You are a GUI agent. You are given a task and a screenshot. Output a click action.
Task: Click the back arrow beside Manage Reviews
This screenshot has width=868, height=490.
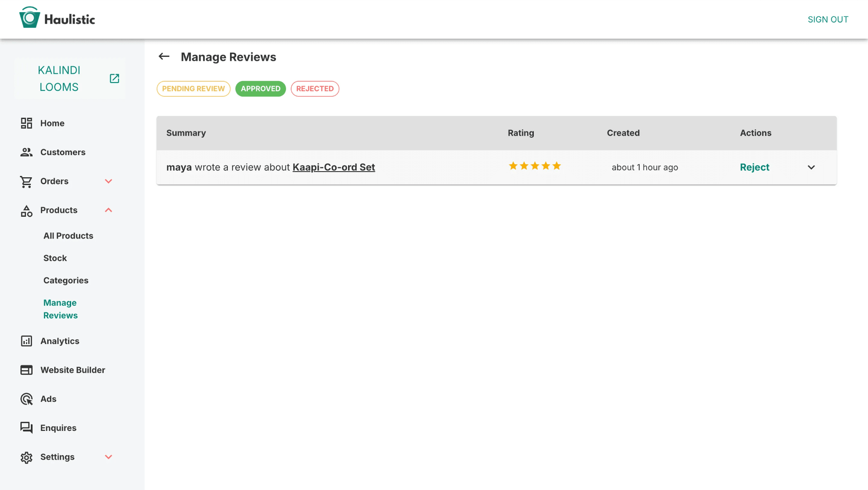click(164, 56)
